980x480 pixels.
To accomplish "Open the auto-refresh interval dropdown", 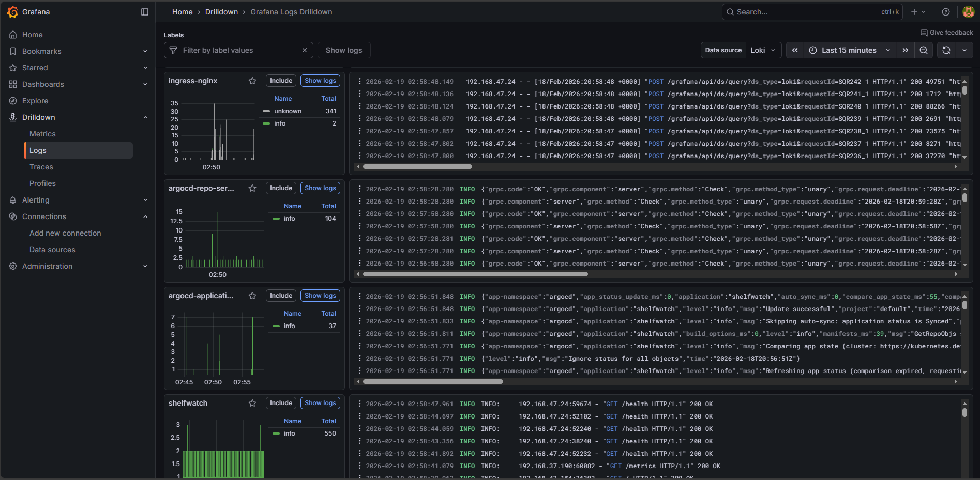I will pos(964,50).
